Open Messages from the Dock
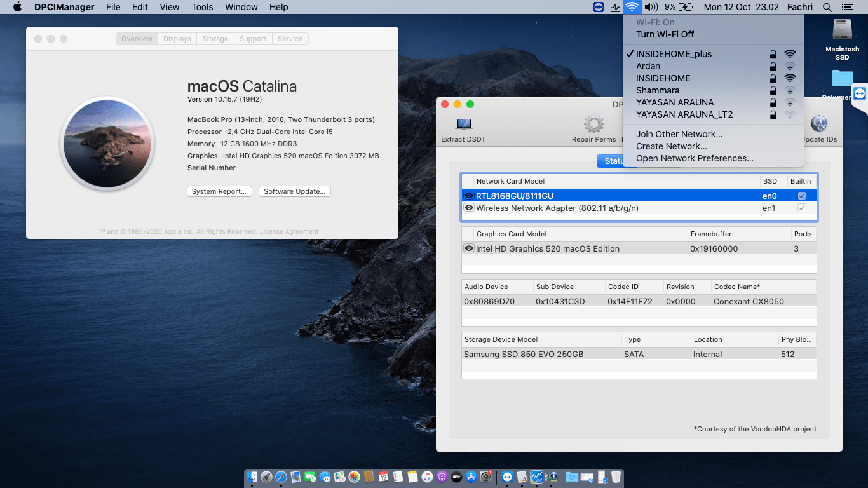 click(325, 477)
